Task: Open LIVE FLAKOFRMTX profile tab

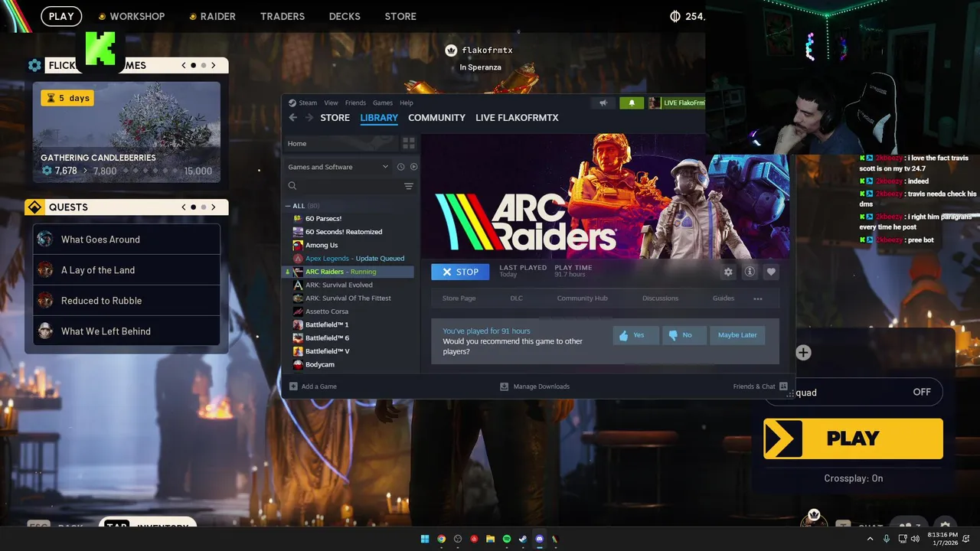Action: coord(517,118)
